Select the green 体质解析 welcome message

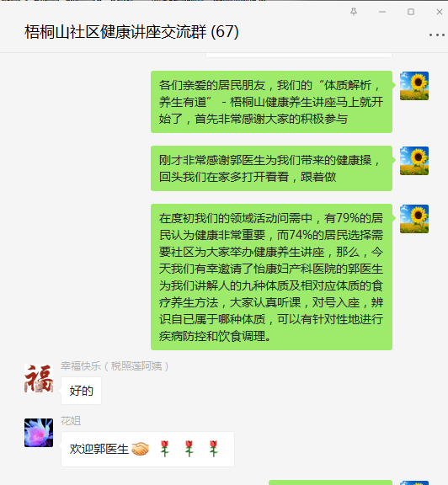click(271, 102)
